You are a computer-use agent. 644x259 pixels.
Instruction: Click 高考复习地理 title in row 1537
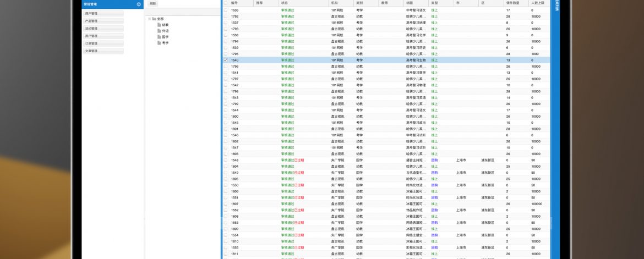pyautogui.click(x=416, y=23)
